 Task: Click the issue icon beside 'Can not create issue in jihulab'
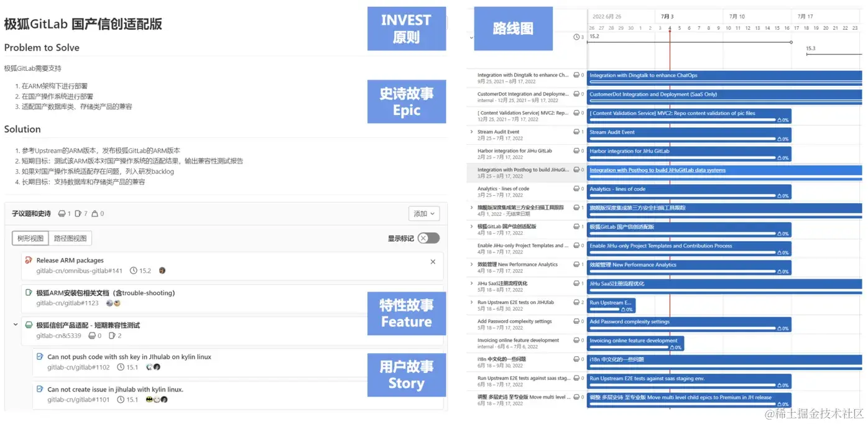[x=40, y=389]
